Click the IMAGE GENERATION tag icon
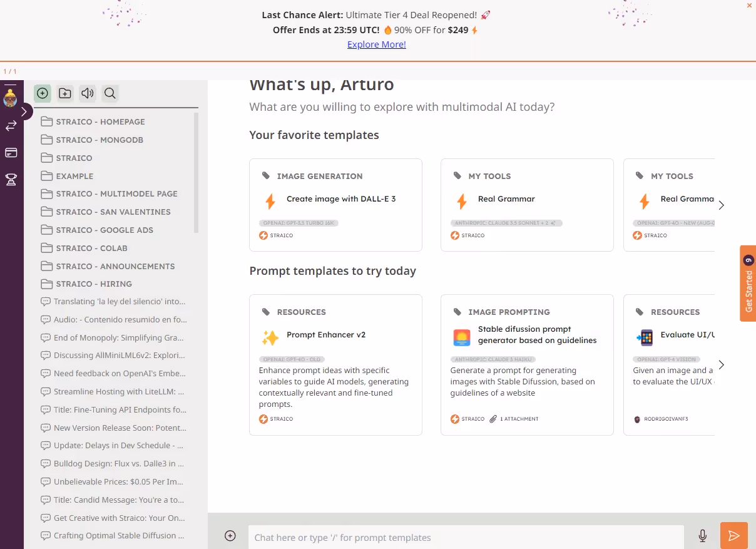Viewport: 756px width, 549px height. (x=266, y=176)
